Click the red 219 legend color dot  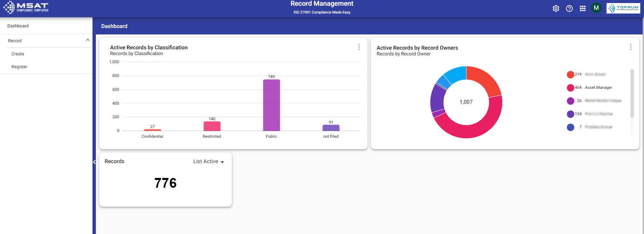coord(570,75)
